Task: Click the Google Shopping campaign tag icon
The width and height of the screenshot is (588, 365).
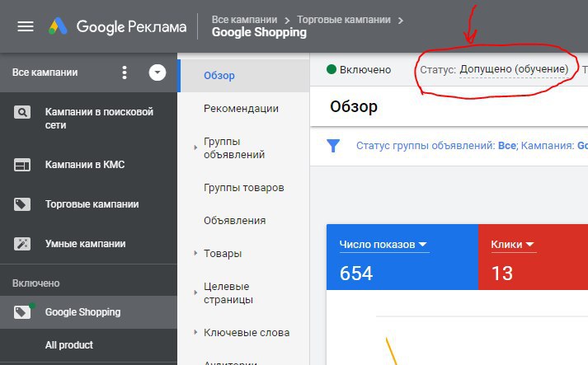Action: 22,311
